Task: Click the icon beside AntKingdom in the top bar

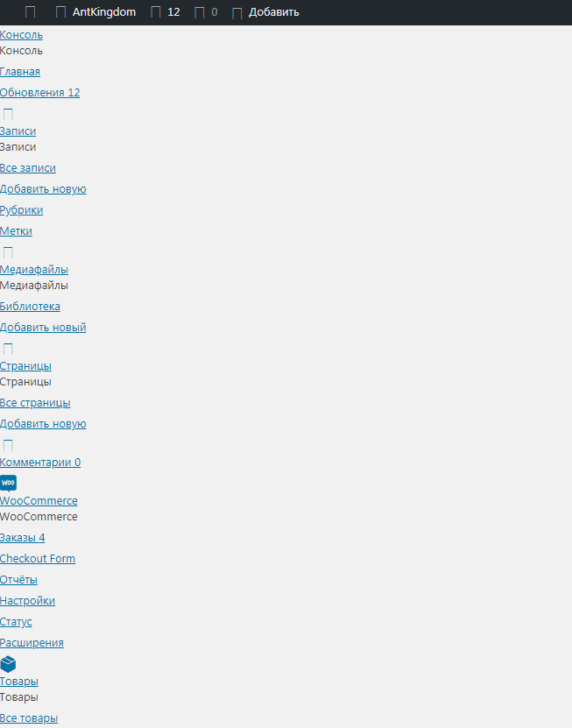Action: 60,12
